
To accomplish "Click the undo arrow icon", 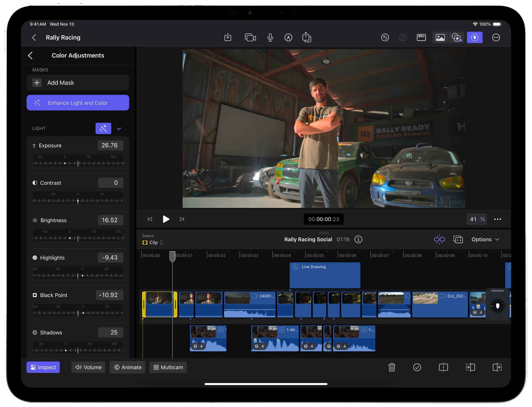I will (385, 38).
